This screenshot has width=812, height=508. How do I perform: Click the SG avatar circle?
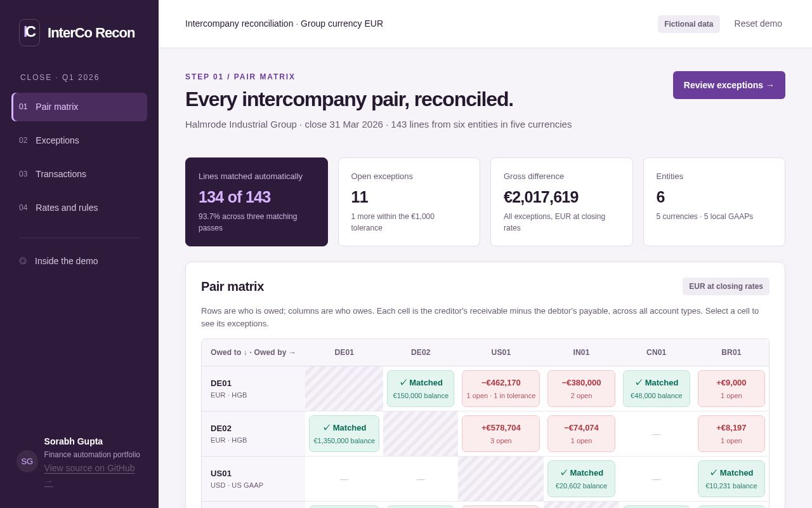pyautogui.click(x=27, y=461)
